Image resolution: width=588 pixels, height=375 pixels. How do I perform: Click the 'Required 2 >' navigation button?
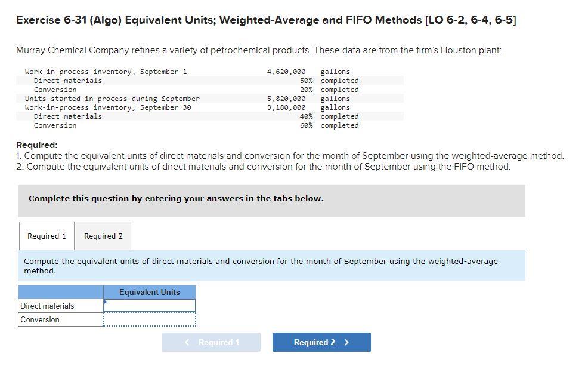(x=321, y=342)
